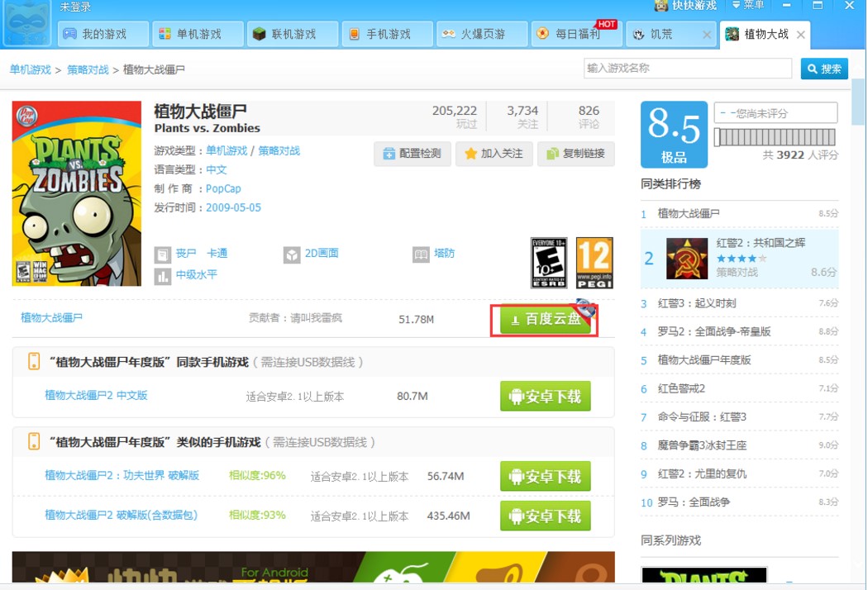Click the 红警2：共和国之辉 thumbnail
Image resolution: width=868 pixels, height=590 pixels.
point(687,259)
